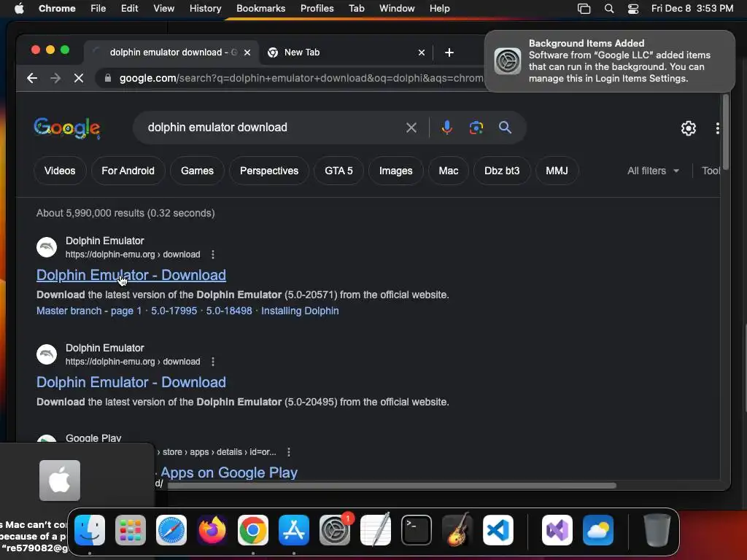Open options for the Google Play result
The image size is (747, 560).
(x=289, y=452)
